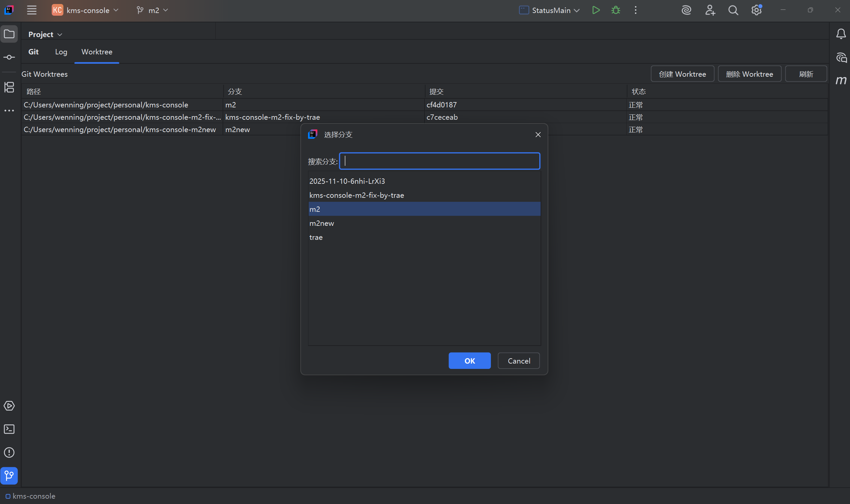Open the StatusMain run configuration dropdown
Screen dimensions: 850x504
(549, 10)
